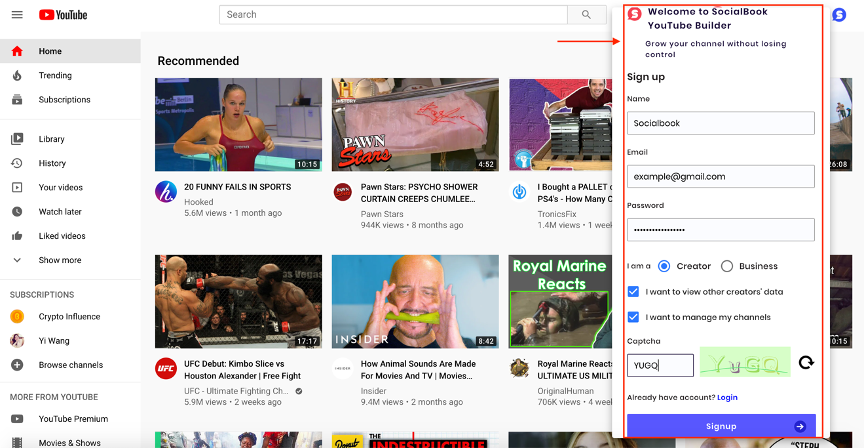Open Home in the sidebar
Screen dimensions: 864x448
point(70,51)
